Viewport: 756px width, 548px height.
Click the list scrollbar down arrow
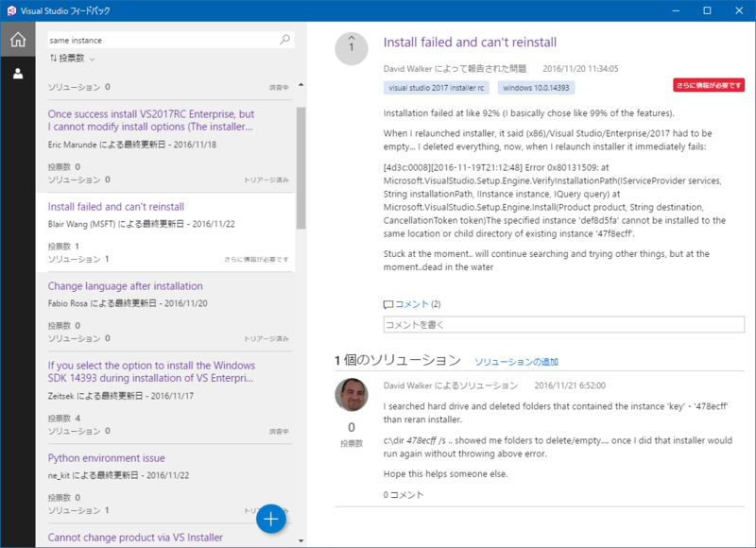(x=301, y=540)
